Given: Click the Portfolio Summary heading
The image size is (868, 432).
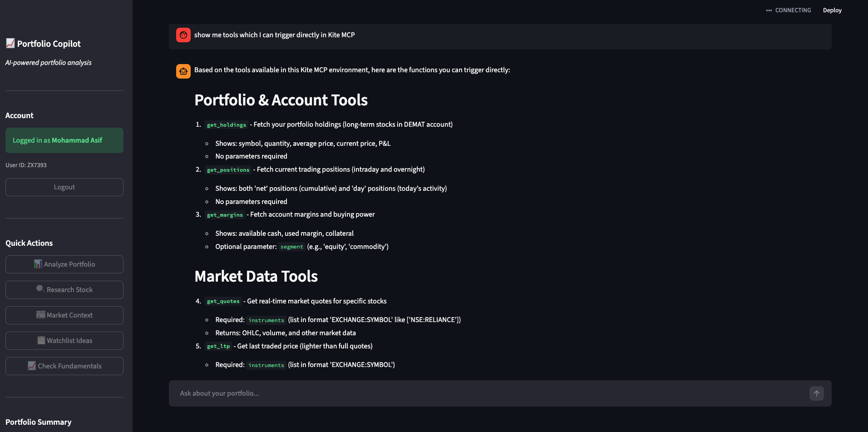Looking at the screenshot, I should (38, 422).
